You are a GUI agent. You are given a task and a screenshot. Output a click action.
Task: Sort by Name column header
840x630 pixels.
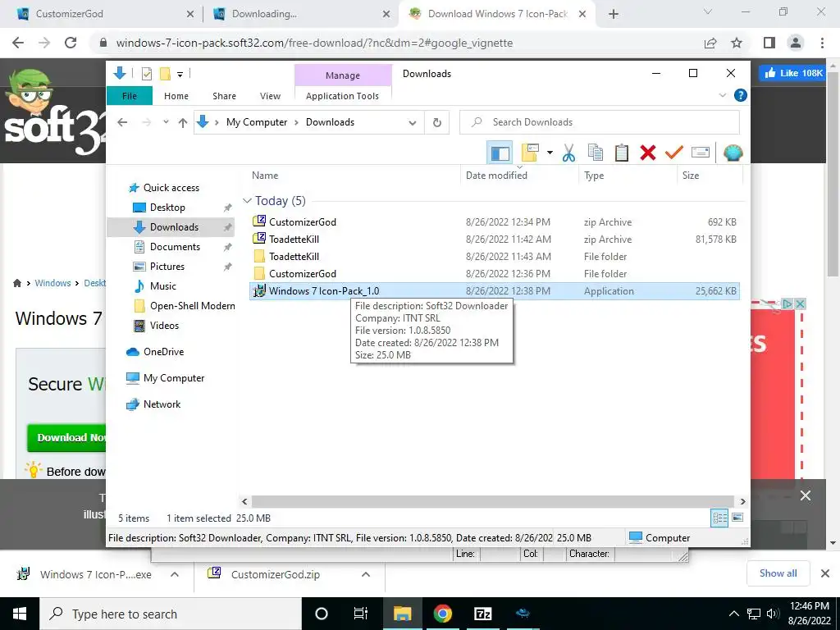354,176
